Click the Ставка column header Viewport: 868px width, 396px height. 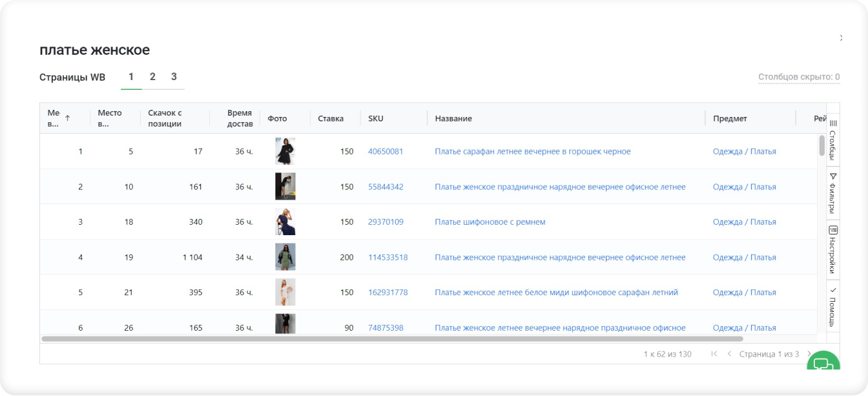point(331,118)
